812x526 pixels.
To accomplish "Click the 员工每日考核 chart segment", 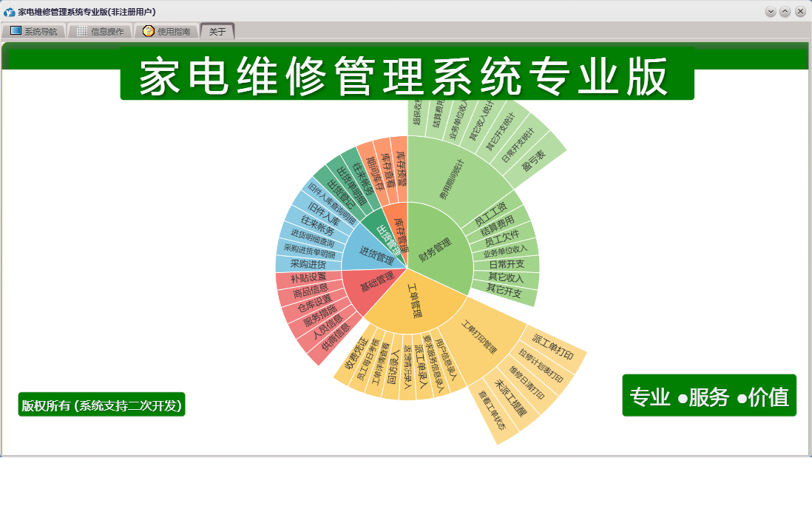I will tap(368, 359).
